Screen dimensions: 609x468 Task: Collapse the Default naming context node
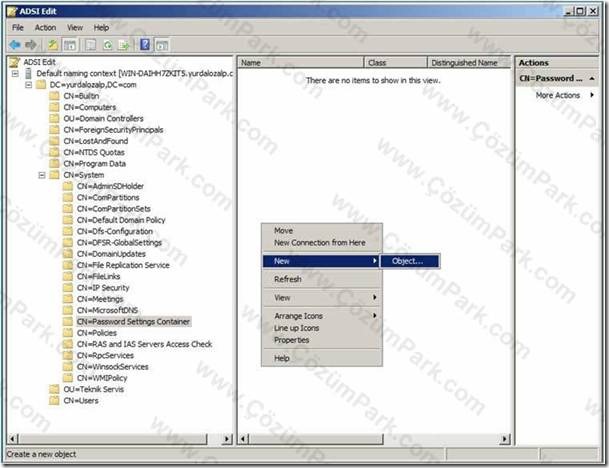pos(15,73)
